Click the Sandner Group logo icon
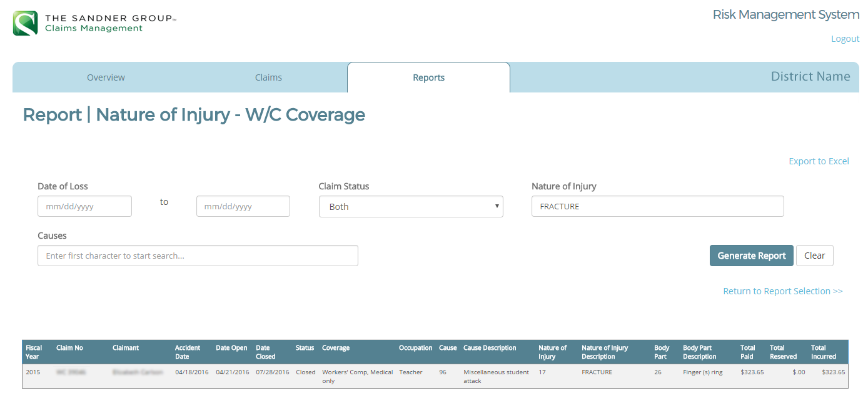868x408 pixels. [x=26, y=23]
